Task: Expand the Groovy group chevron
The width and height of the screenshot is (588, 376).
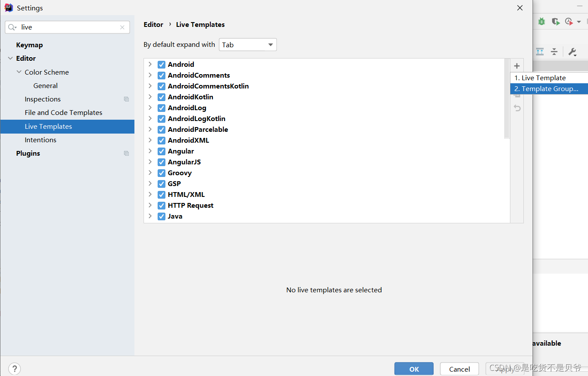Action: click(x=150, y=173)
